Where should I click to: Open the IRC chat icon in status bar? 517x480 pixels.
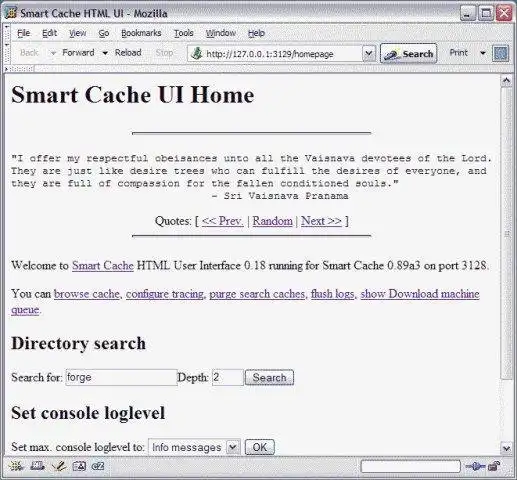[x=98, y=466]
